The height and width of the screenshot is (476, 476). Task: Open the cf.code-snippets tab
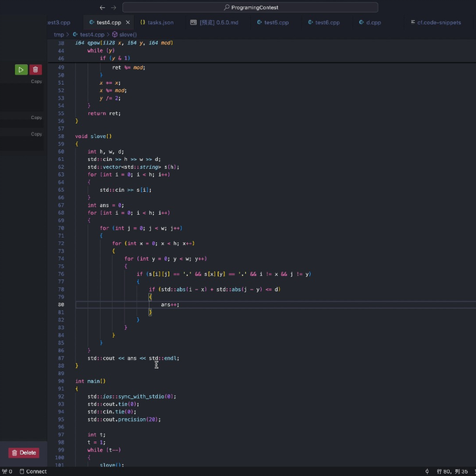pyautogui.click(x=438, y=22)
